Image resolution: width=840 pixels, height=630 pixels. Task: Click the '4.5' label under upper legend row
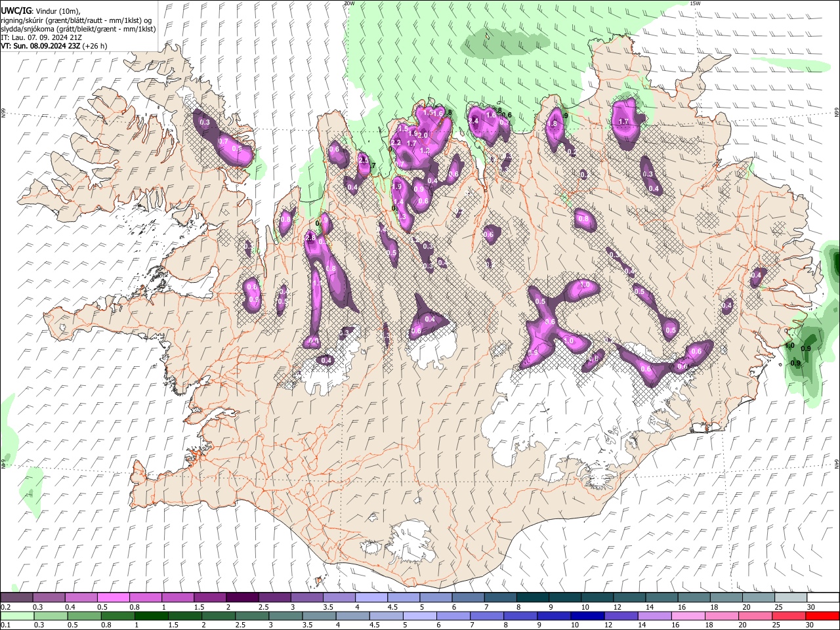[x=392, y=607]
